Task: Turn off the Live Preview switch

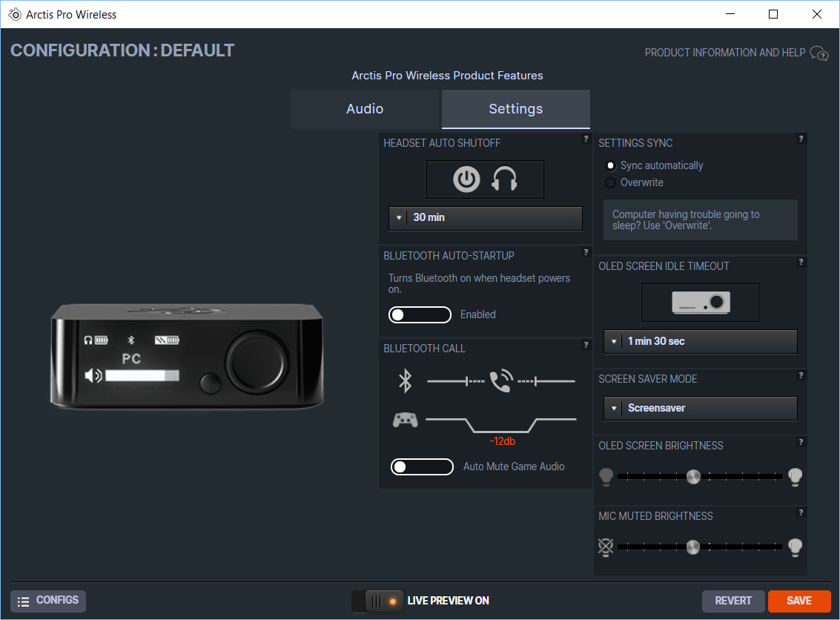Action: coord(378,601)
